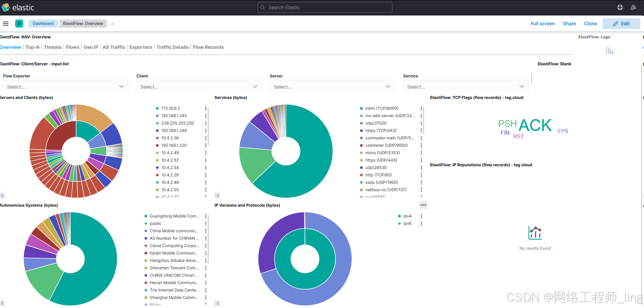Focus the Search Elastic input field

pyautogui.click(x=325, y=7)
